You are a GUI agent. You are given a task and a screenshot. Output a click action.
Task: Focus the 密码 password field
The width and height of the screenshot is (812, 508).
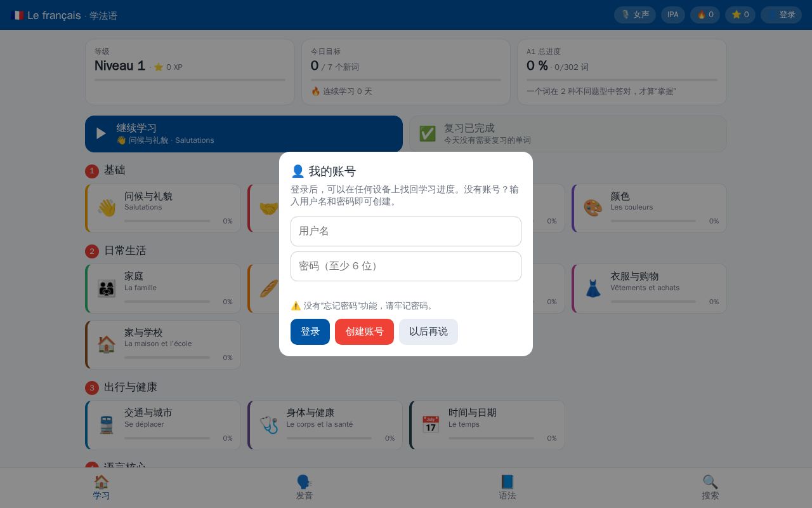[406, 266]
